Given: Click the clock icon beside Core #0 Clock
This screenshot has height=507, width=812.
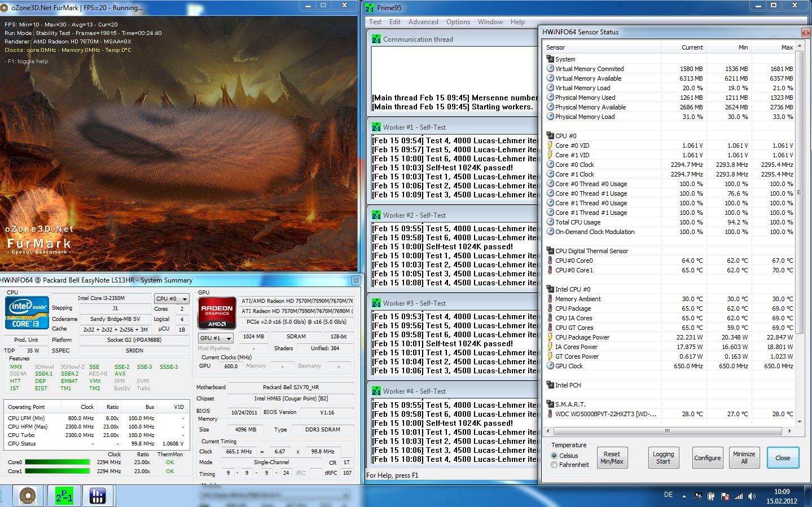Looking at the screenshot, I should [550, 165].
